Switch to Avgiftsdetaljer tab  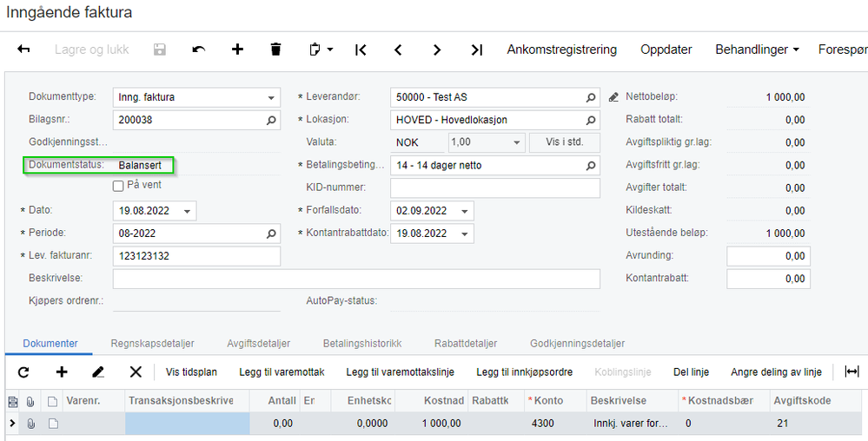(259, 344)
